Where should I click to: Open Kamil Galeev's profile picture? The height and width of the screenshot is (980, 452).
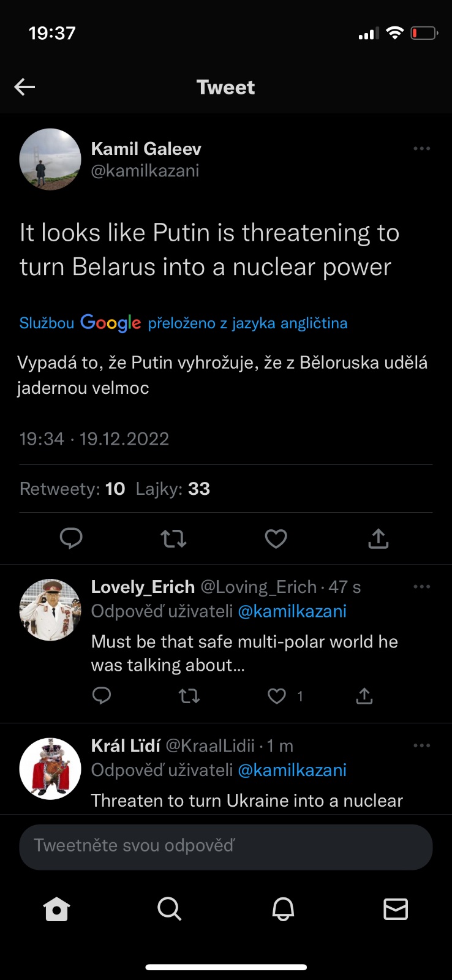coord(50,159)
